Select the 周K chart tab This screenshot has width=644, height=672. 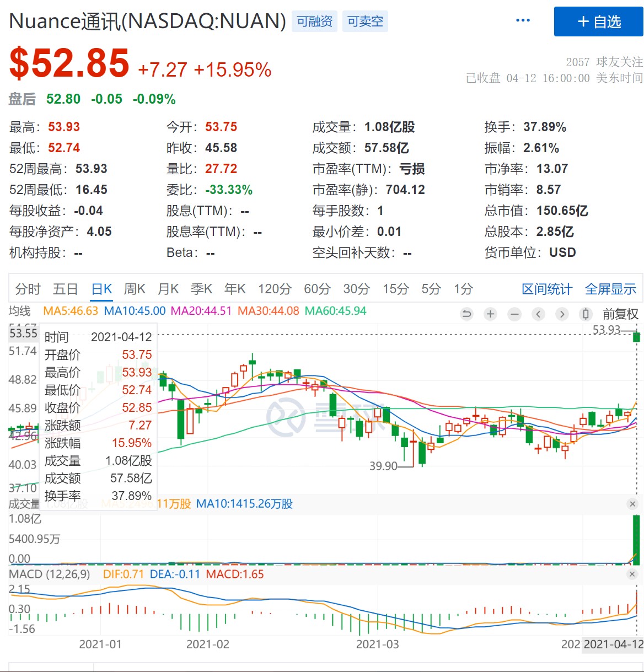pos(135,289)
